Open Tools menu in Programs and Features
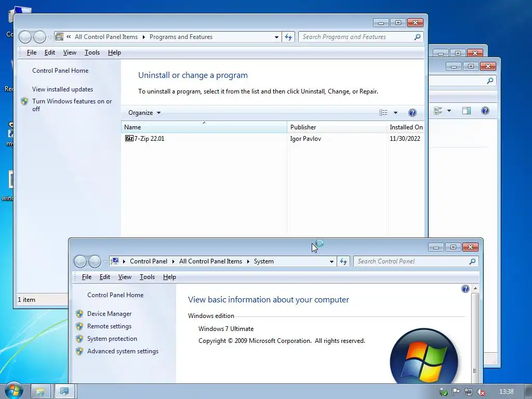The height and width of the screenshot is (399, 532). tap(92, 52)
